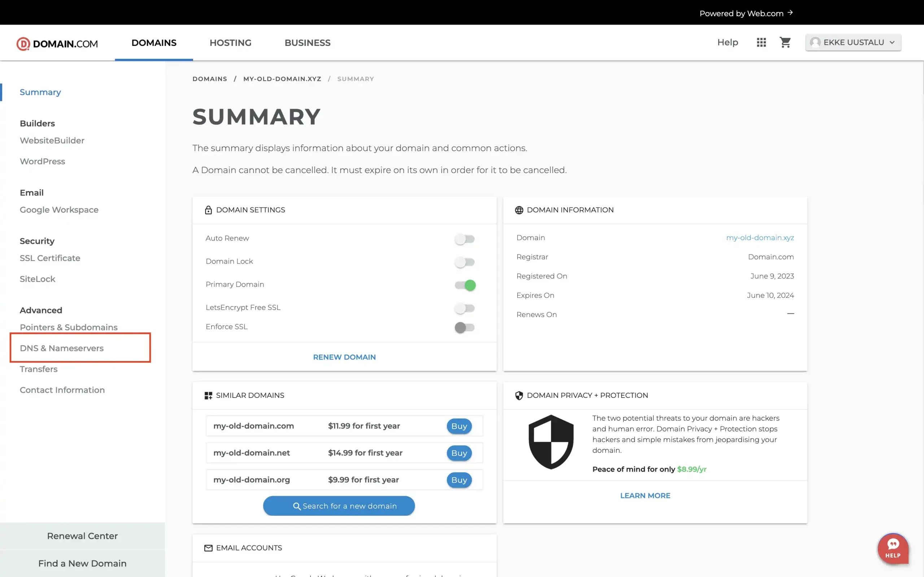Click RENEW DOMAIN
This screenshot has height=577, width=924.
tap(344, 357)
